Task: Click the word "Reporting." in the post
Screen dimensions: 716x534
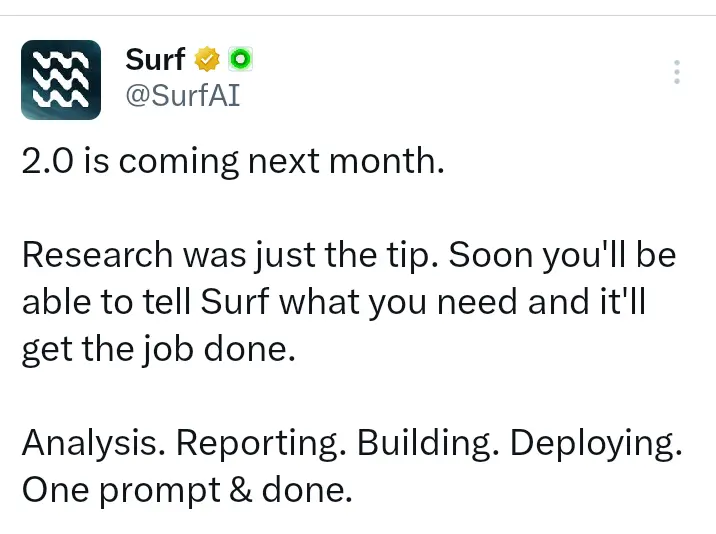Action: pos(261,444)
